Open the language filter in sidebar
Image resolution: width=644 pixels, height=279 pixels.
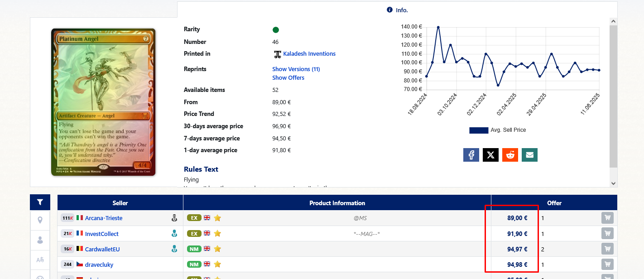pyautogui.click(x=40, y=260)
